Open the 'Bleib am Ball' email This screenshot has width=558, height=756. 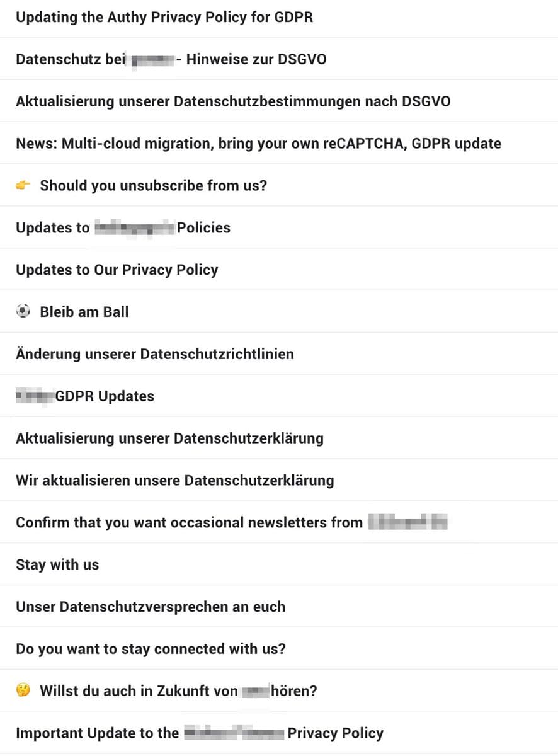coord(84,312)
